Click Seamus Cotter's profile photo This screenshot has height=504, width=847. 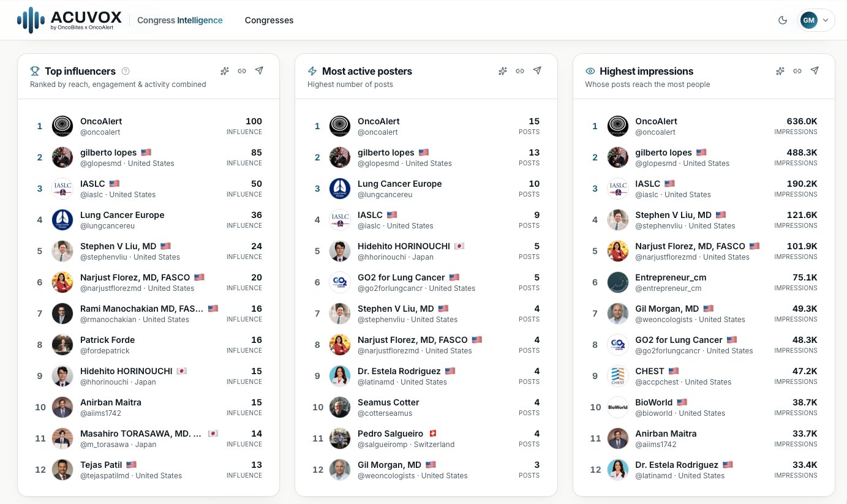[x=340, y=407]
